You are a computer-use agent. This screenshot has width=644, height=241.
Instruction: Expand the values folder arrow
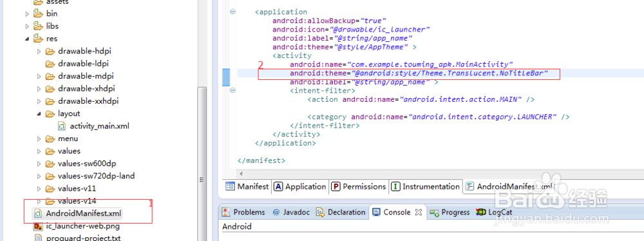[x=39, y=151]
